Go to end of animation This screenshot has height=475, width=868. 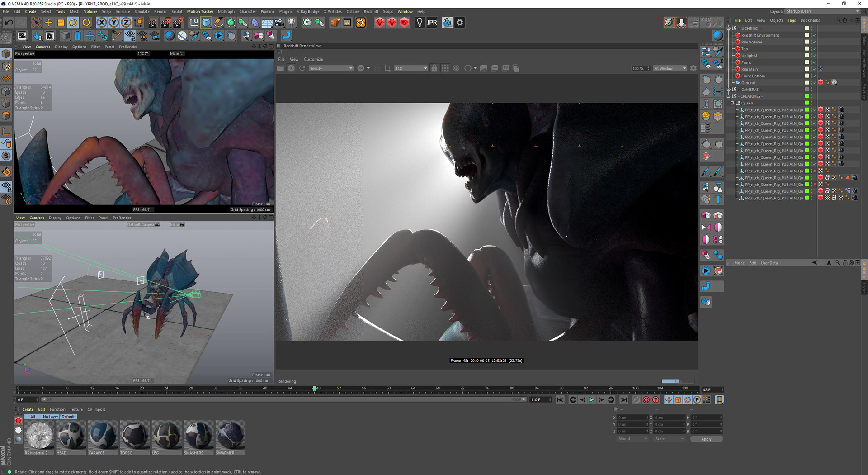(x=624, y=400)
